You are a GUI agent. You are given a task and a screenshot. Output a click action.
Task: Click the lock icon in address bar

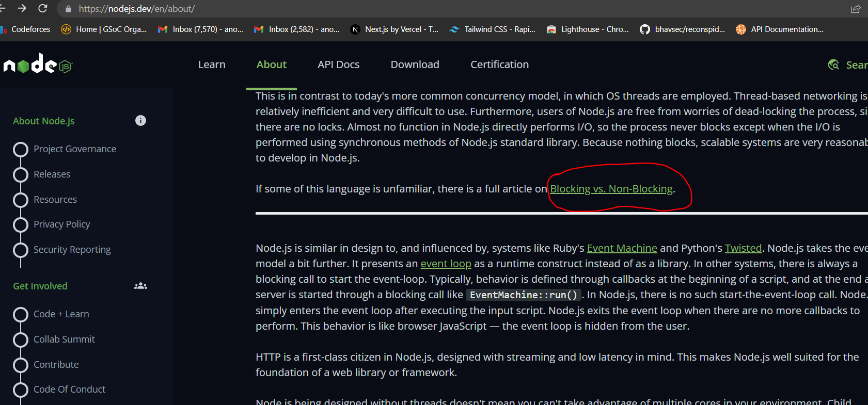pyautogui.click(x=68, y=9)
